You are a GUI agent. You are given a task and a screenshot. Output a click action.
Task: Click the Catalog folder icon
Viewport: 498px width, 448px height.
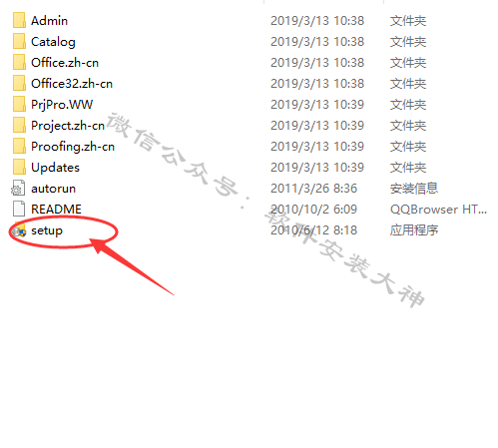click(x=19, y=41)
